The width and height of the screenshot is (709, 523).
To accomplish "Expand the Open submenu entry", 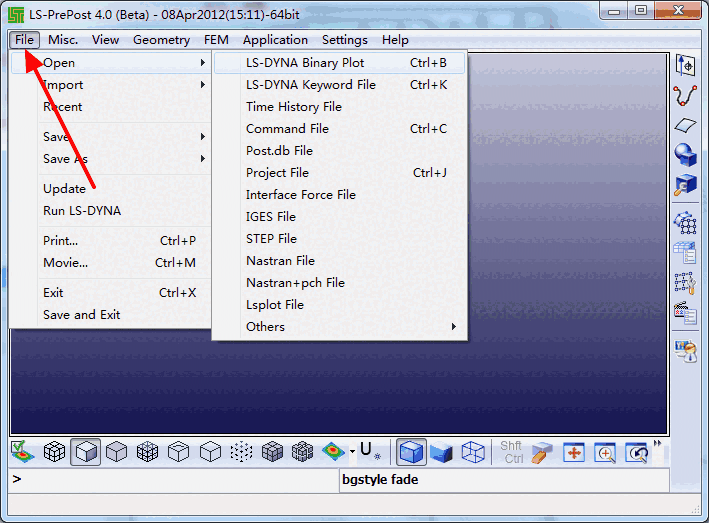I will 111,63.
